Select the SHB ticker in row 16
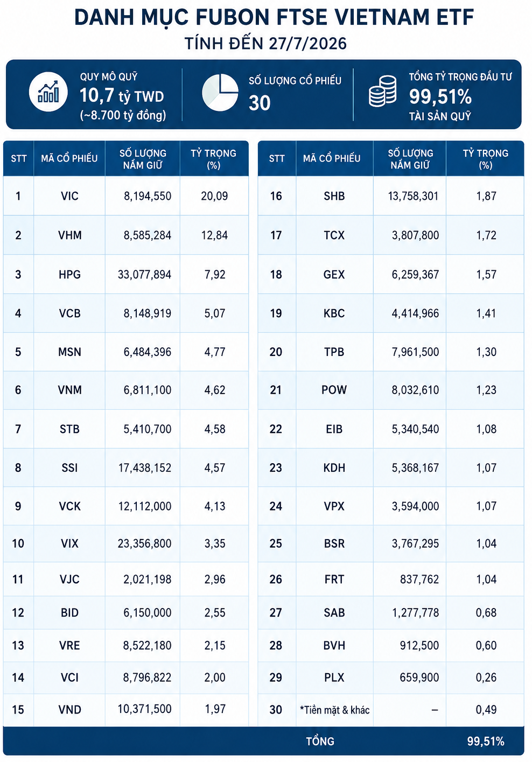Image resolution: width=532 pixels, height=762 pixels. pyautogui.click(x=334, y=196)
